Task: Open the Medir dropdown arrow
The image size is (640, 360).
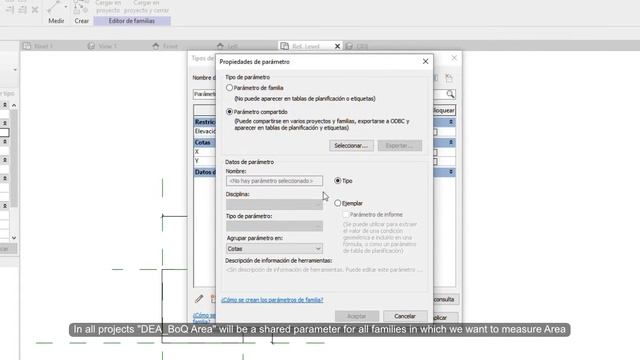Action: [66, 7]
